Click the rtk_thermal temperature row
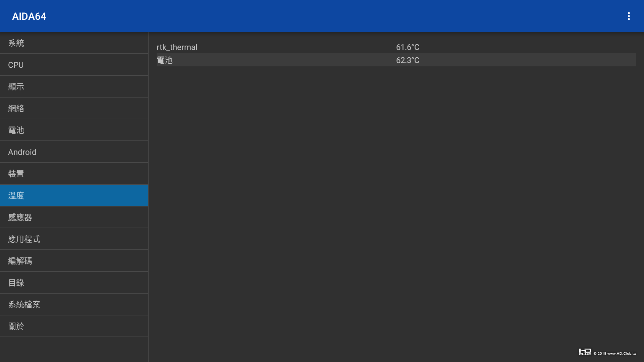 point(177,47)
